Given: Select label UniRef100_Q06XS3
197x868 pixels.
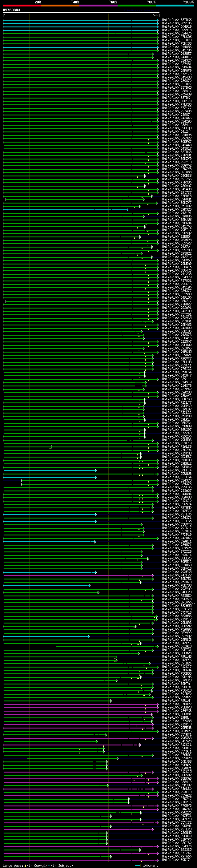Looking at the screenshot, I should [177, 738].
